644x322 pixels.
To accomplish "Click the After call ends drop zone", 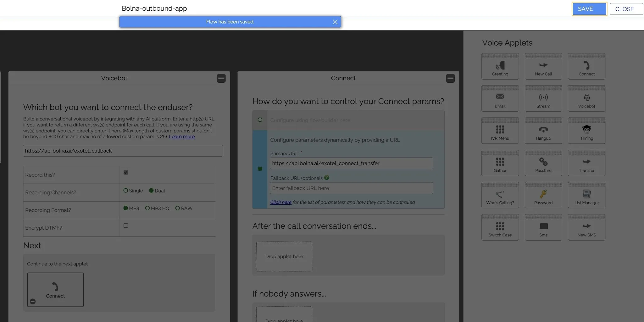I will [284, 256].
